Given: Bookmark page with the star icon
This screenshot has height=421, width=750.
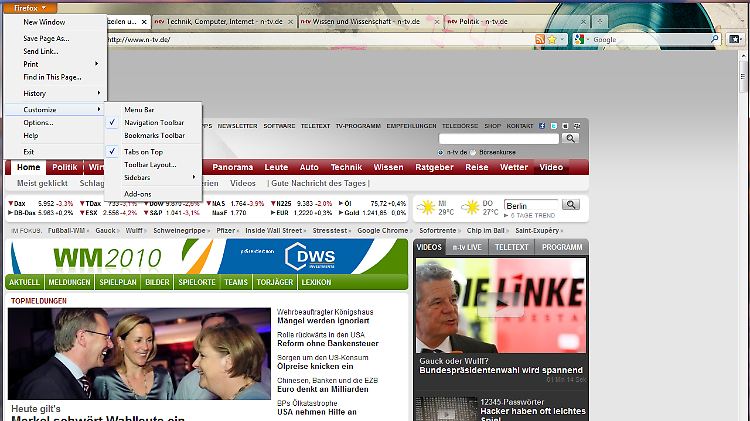Looking at the screenshot, I should click(x=551, y=39).
